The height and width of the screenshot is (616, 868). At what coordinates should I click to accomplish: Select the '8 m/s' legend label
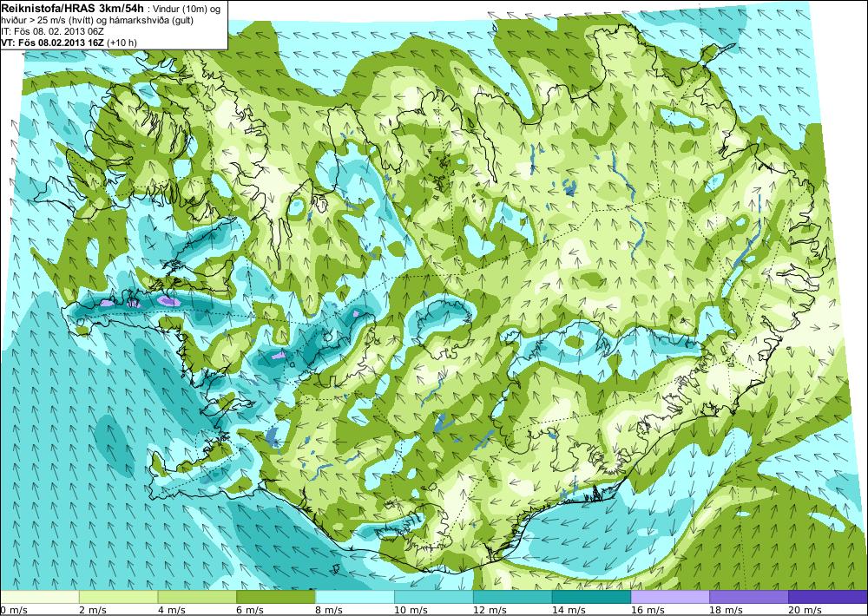click(329, 610)
